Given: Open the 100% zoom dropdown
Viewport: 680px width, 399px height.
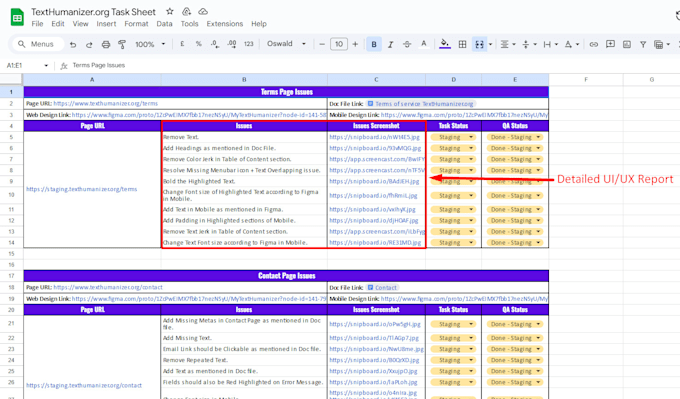Looking at the screenshot, I should [150, 44].
